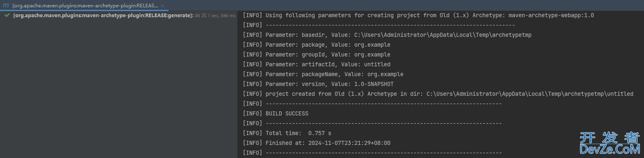Click the 'maven-archetype-webapp:1.0' text in first line
The width and height of the screenshot is (644, 158).
tap(551, 15)
